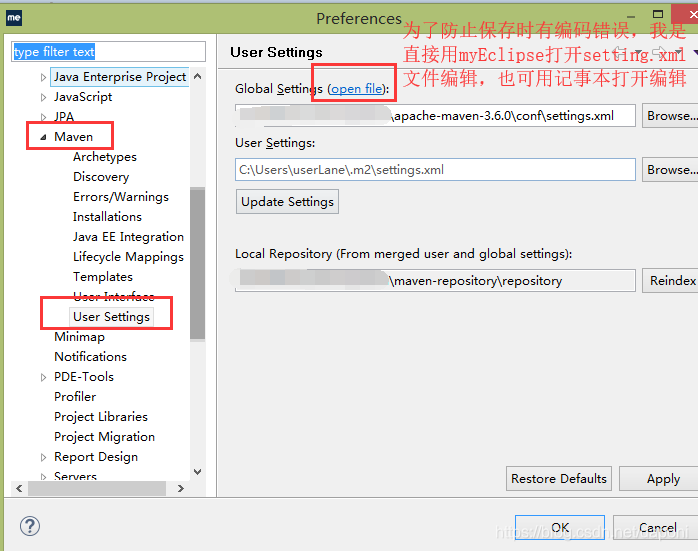The image size is (698, 551).
Task: Select the Minimap preferences entry
Action: point(79,337)
